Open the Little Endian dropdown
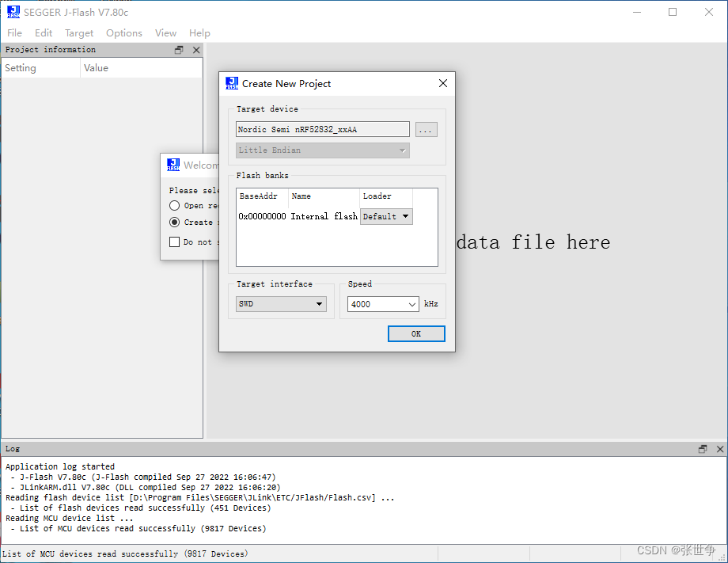728x563 pixels. [322, 150]
